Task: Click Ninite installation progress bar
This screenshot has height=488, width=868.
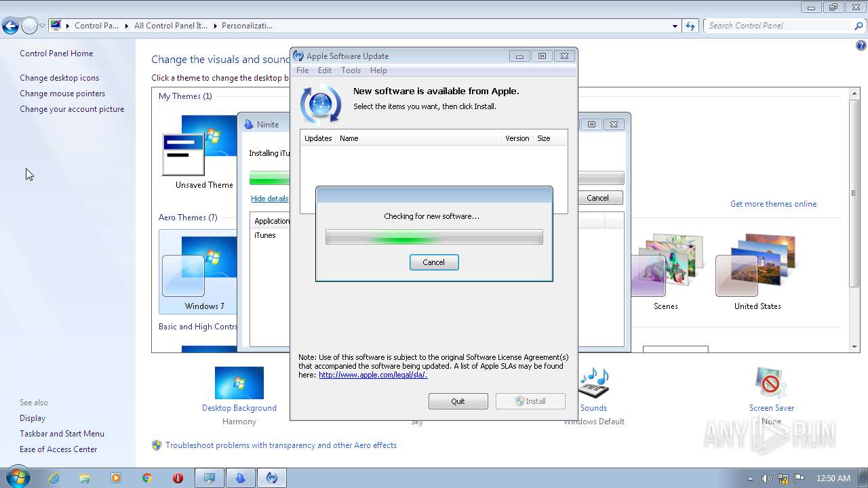Action: point(269,179)
